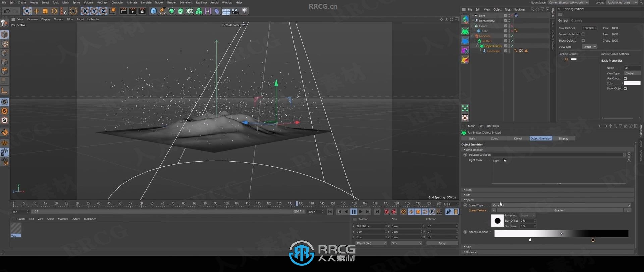Open the spline Pen tool
This screenshot has width=644, height=272.
click(162, 11)
